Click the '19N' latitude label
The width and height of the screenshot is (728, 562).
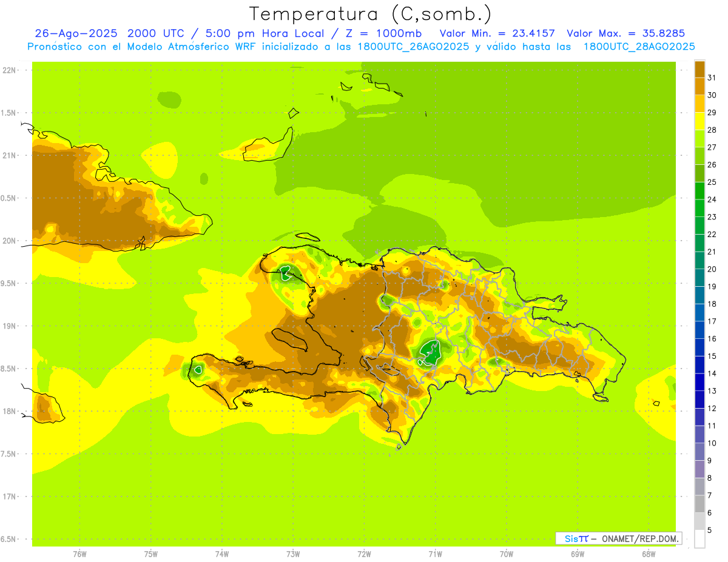pyautogui.click(x=9, y=326)
